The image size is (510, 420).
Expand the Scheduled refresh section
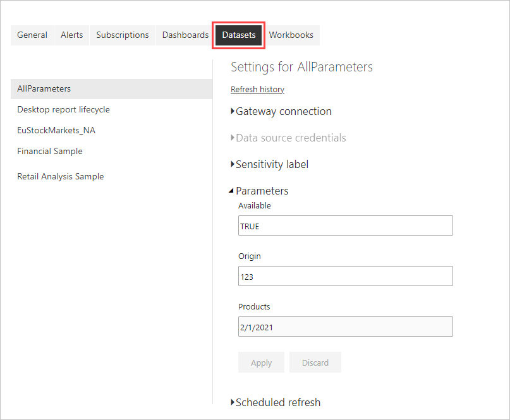point(277,402)
